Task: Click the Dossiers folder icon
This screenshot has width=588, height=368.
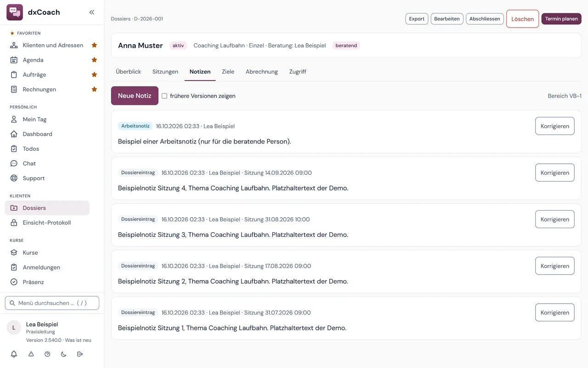Action: click(14, 208)
